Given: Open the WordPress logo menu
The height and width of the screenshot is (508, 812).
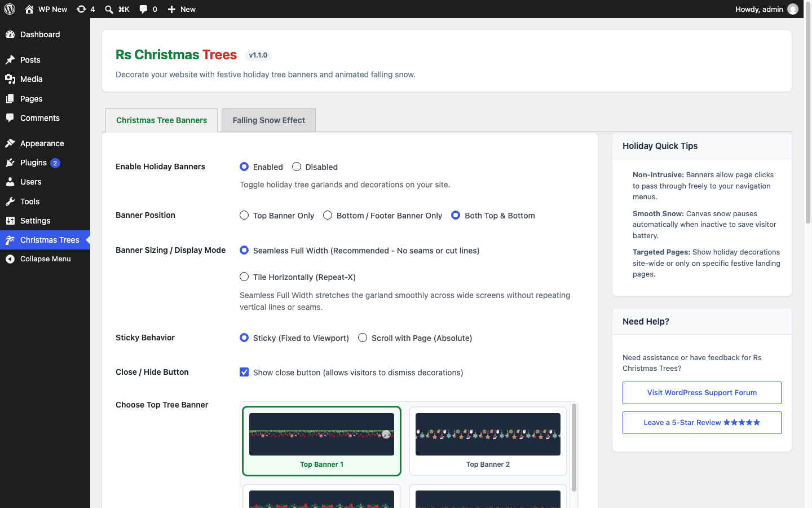Looking at the screenshot, I should (x=10, y=9).
